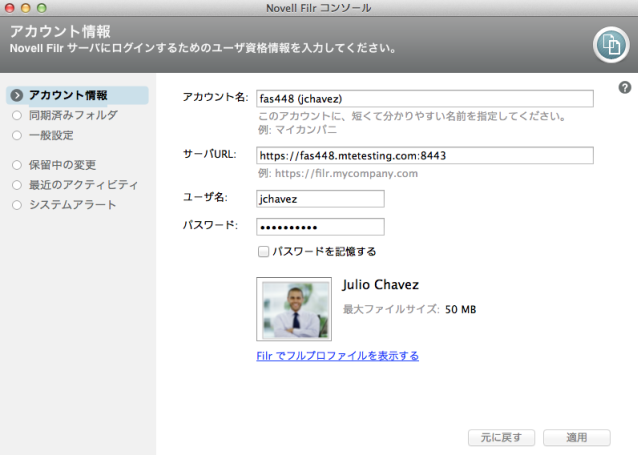The width and height of the screenshot is (638, 455).
Task: View システムアラート page
Action: [64, 205]
